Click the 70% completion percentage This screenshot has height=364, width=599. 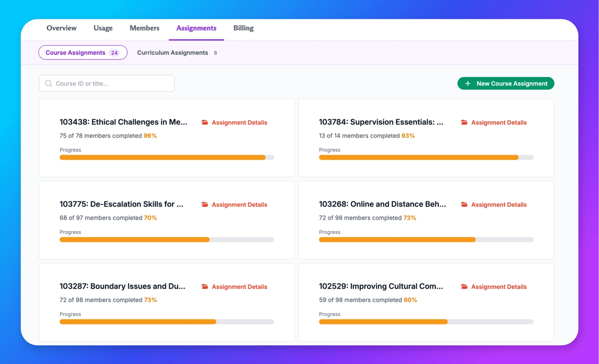150,218
